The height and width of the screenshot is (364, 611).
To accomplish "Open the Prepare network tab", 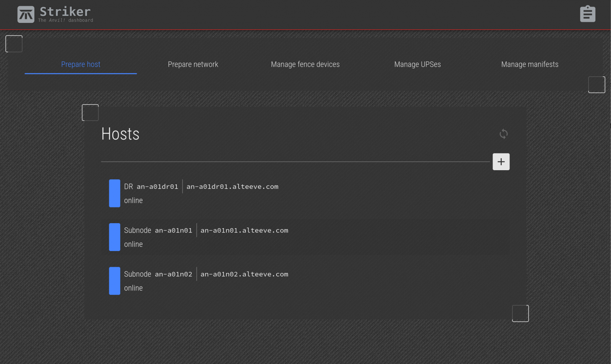I will click(193, 64).
